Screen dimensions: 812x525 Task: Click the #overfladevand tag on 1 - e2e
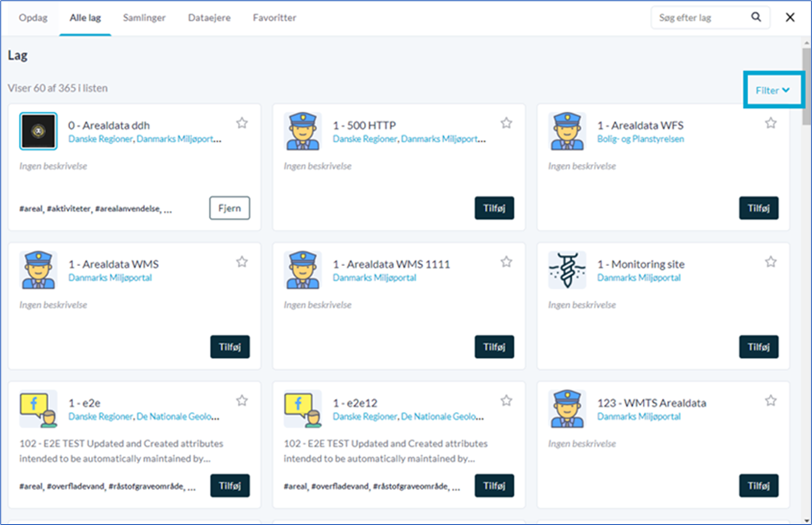76,487
